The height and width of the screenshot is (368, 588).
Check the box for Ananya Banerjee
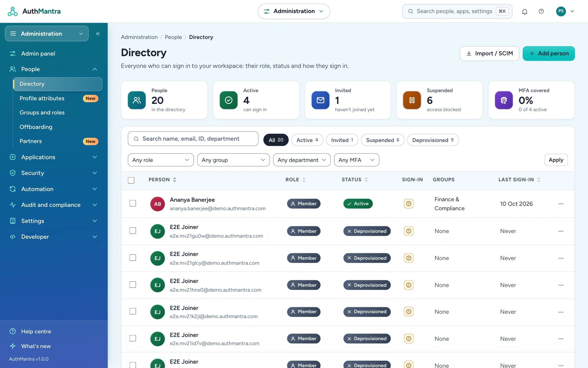pyautogui.click(x=133, y=203)
